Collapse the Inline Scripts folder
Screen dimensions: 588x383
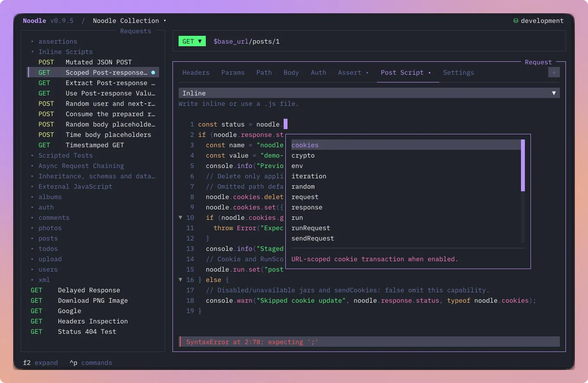pyautogui.click(x=62, y=52)
